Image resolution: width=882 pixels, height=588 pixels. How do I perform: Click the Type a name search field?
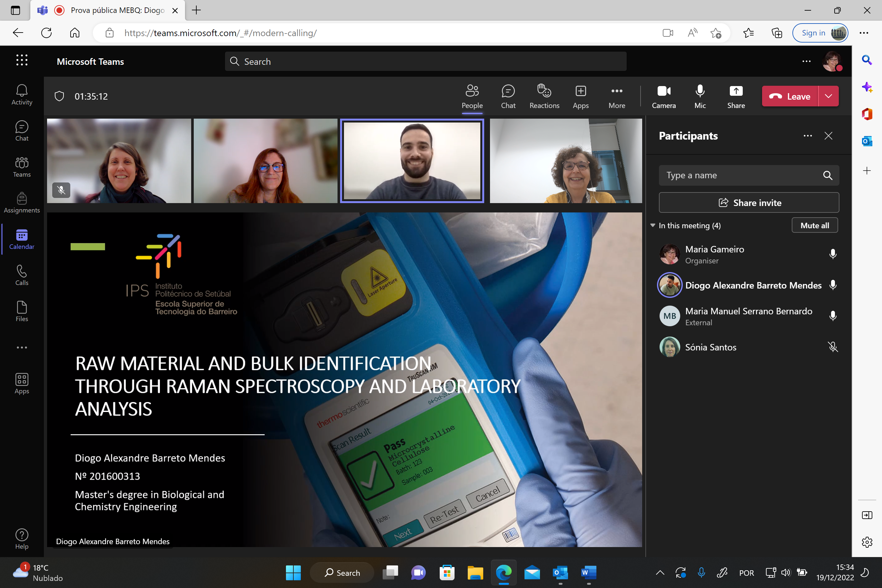[740, 175]
